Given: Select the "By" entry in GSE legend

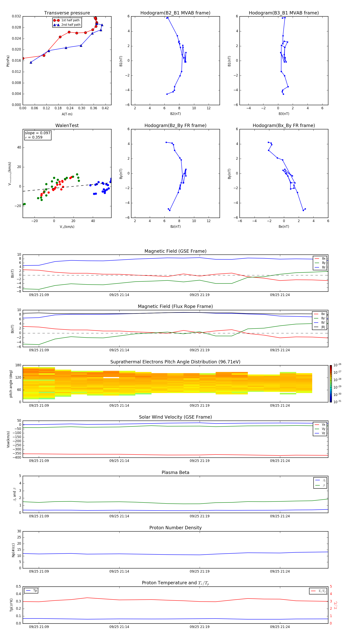Looking at the screenshot, I should [x=320, y=263].
